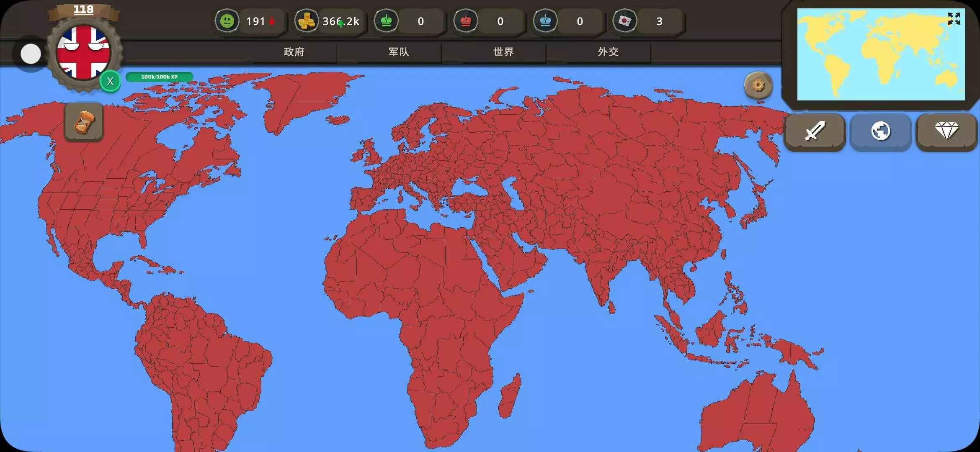Click the green smiley happiness icon
The image size is (980, 452).
(227, 21)
